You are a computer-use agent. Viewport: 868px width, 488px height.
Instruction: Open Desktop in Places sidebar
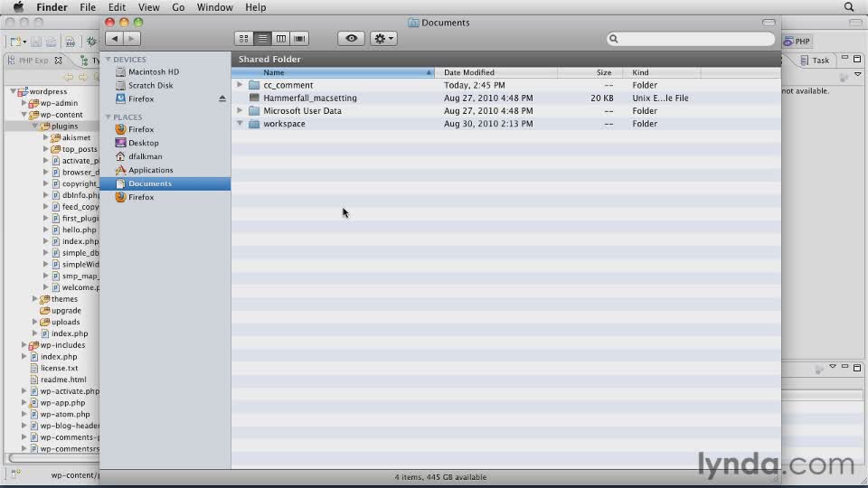[x=143, y=143]
